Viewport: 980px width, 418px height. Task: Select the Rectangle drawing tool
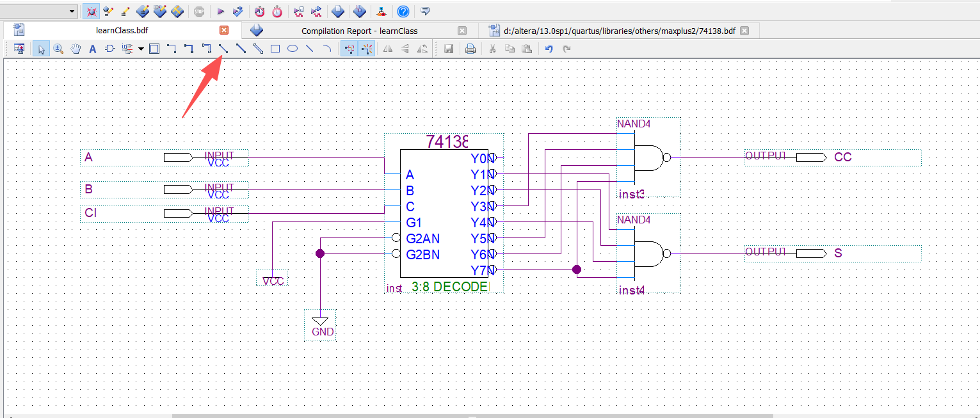[x=275, y=49]
